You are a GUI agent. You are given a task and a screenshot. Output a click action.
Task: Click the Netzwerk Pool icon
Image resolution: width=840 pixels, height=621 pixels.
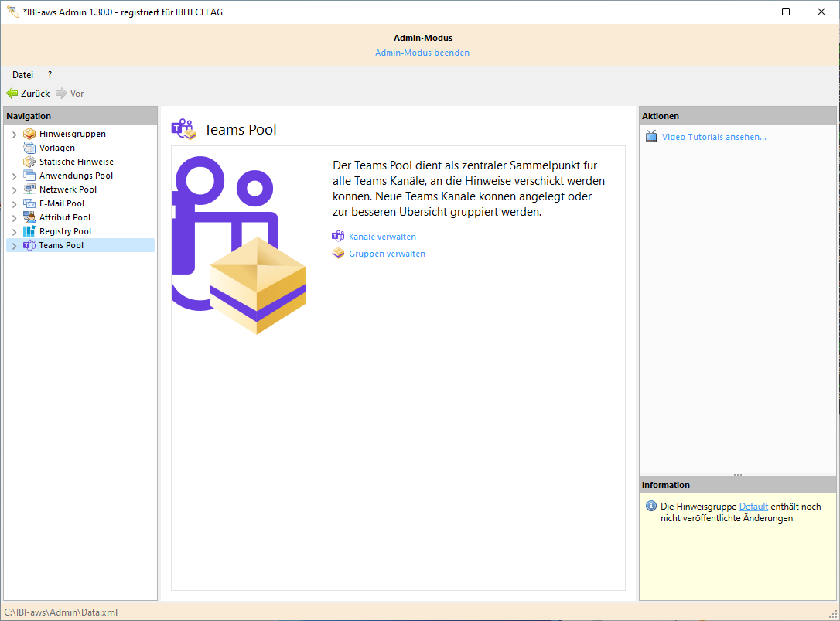[29, 189]
